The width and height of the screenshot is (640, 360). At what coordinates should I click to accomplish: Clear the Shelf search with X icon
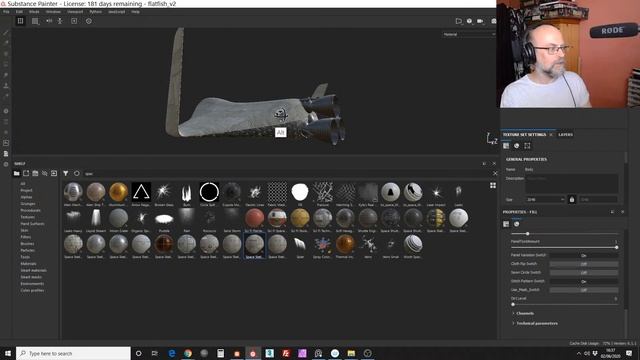coord(495,173)
